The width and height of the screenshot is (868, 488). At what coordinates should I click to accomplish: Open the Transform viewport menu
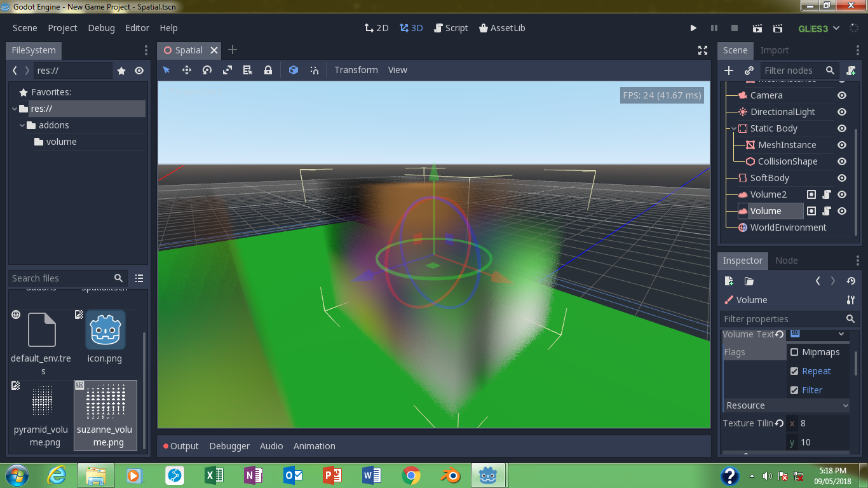pos(356,70)
